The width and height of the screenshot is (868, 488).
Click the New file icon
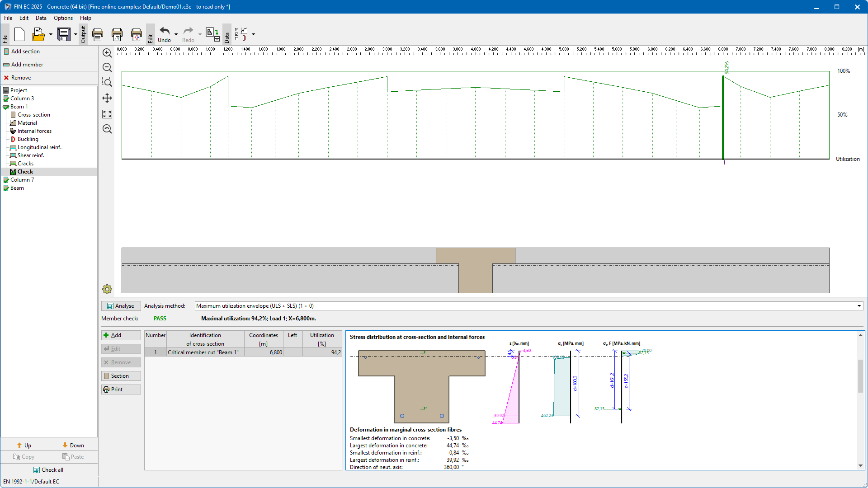point(19,34)
